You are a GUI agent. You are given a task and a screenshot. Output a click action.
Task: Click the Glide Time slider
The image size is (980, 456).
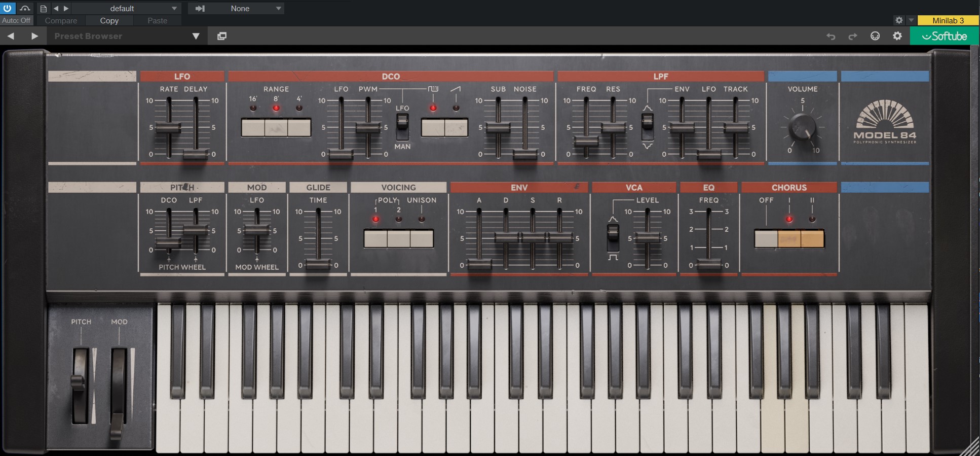click(318, 264)
